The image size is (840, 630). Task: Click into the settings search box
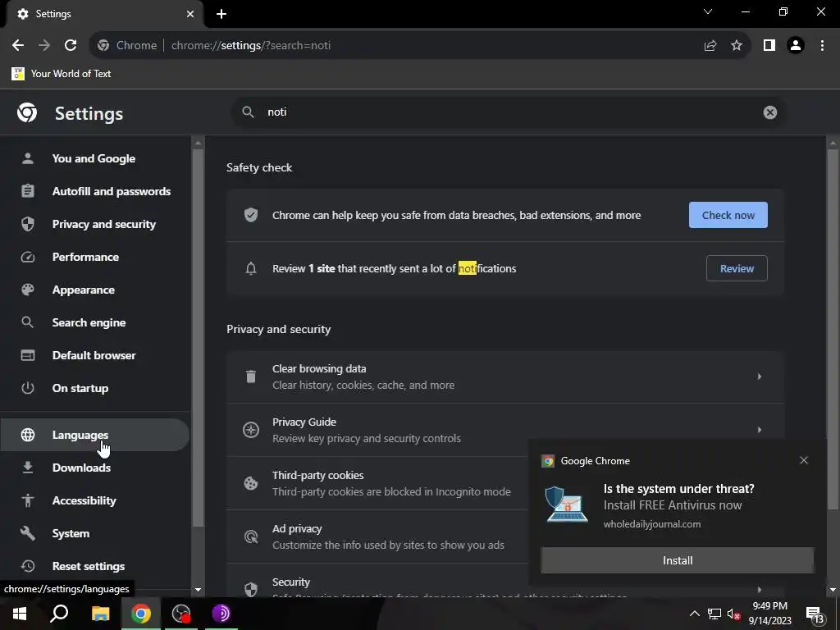(x=509, y=112)
